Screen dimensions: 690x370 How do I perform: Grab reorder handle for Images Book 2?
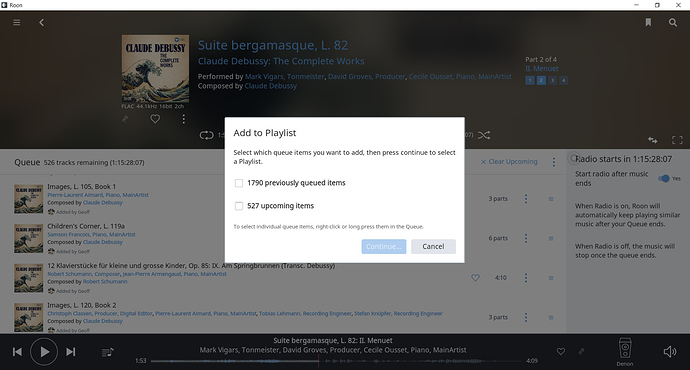point(551,317)
